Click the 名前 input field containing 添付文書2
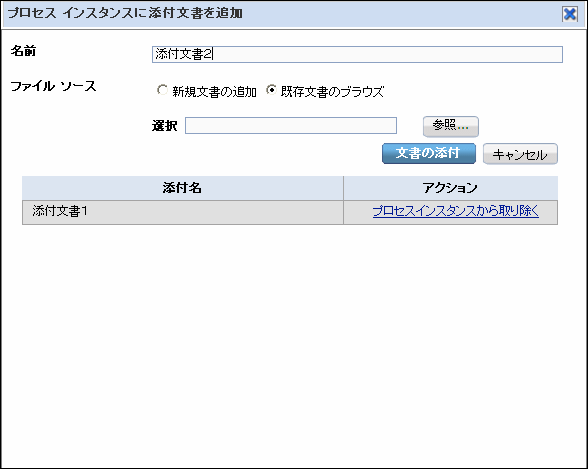The image size is (588, 469). click(x=357, y=54)
